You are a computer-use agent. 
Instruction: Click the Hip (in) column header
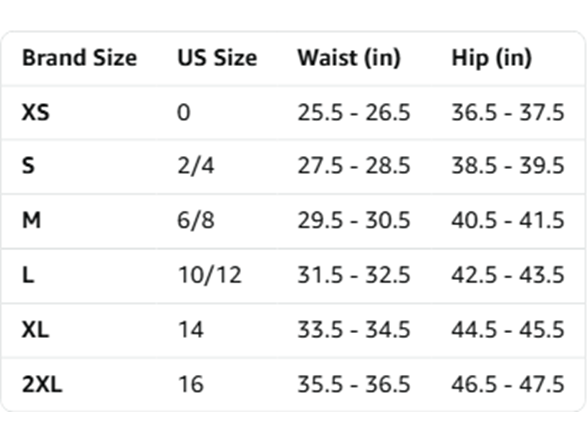tap(492, 58)
